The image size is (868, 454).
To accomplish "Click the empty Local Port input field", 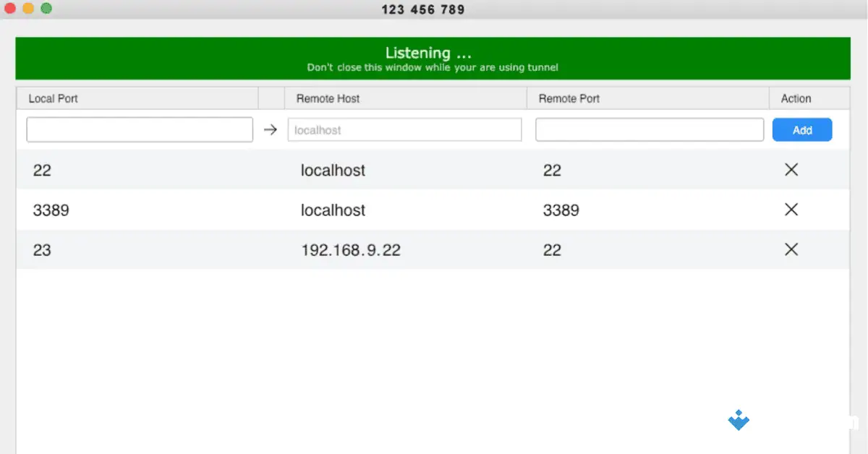I will point(139,129).
